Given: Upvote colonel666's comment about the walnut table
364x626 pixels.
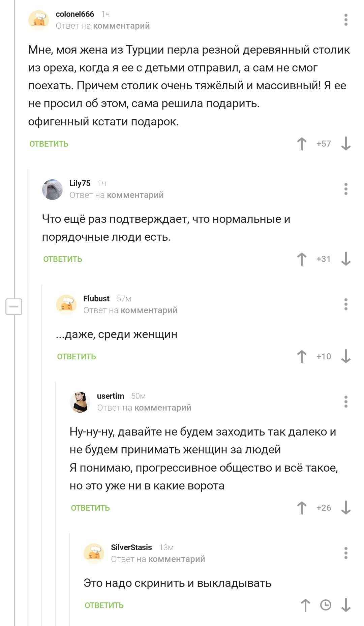Looking at the screenshot, I should pos(302,144).
